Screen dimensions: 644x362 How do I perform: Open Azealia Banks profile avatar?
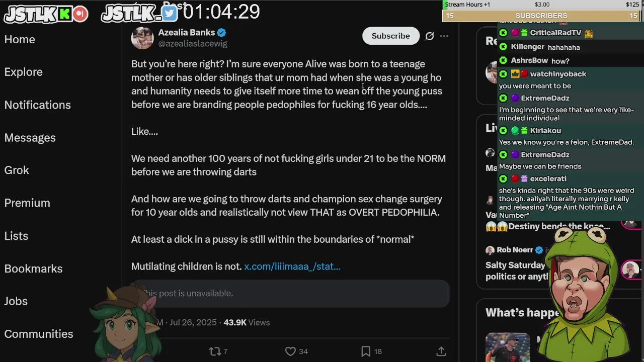142,38
